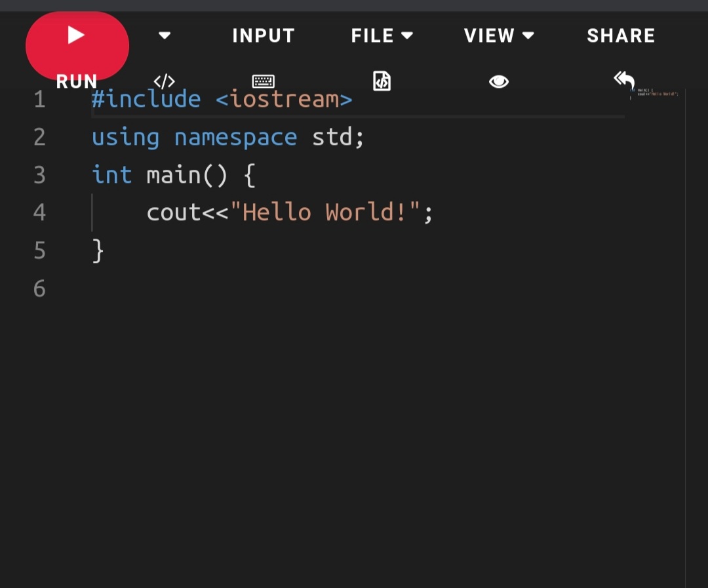Click the reply-all arrows icon under SHARE
The image size is (708, 588).
click(624, 80)
